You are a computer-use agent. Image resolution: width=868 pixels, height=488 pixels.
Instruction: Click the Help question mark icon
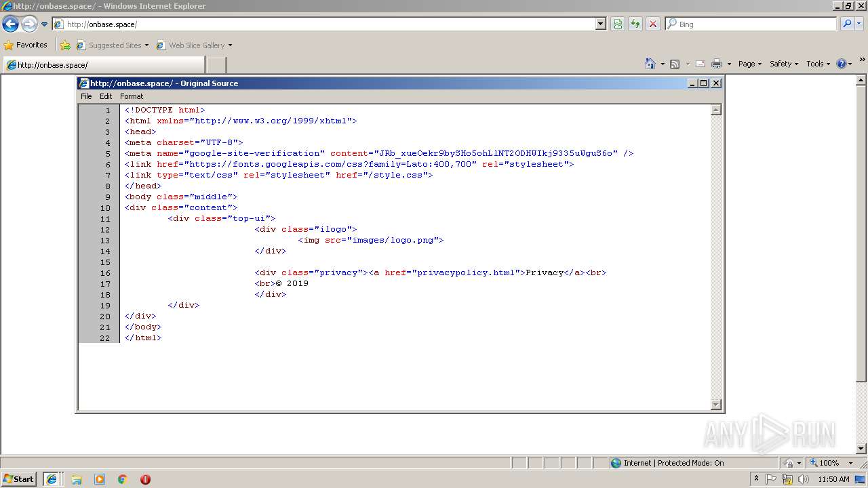pyautogui.click(x=842, y=64)
